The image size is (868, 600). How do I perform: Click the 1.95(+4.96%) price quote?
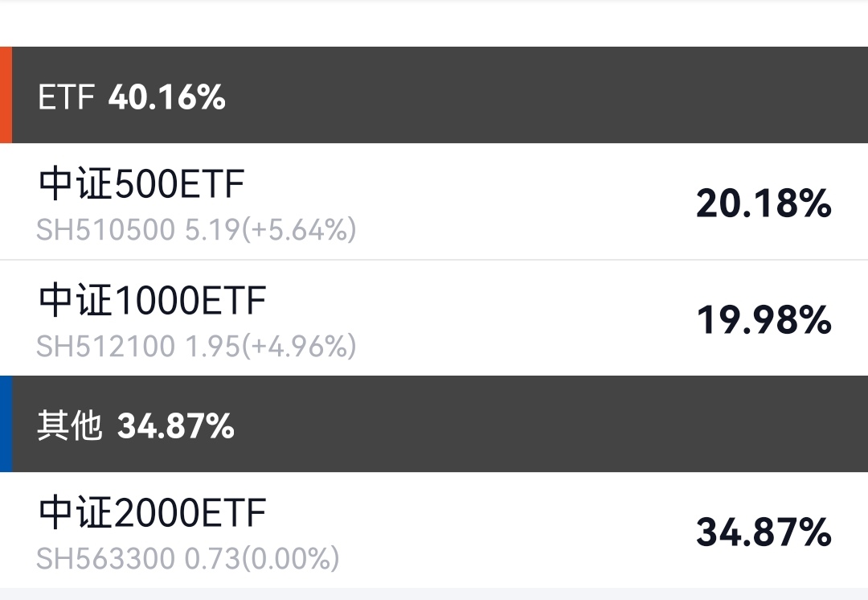coord(271,347)
